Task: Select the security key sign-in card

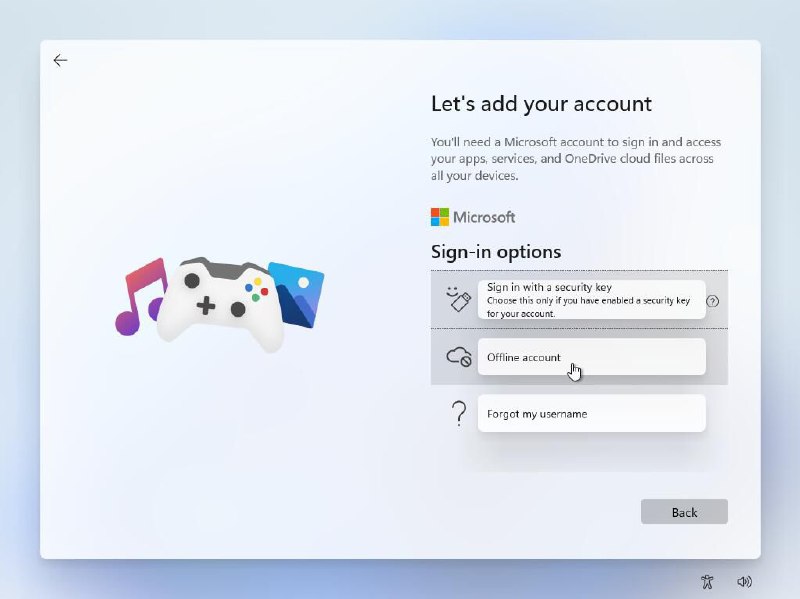Action: [591, 298]
